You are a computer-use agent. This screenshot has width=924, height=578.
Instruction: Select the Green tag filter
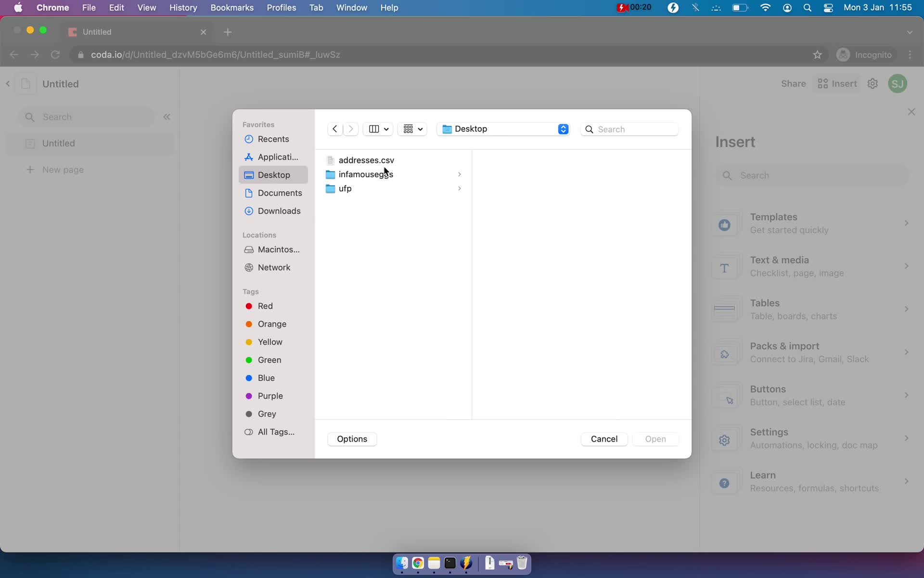coord(269,359)
